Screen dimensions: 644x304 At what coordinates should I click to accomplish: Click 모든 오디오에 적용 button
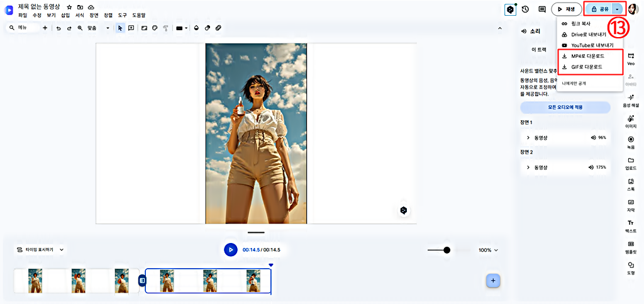click(565, 107)
